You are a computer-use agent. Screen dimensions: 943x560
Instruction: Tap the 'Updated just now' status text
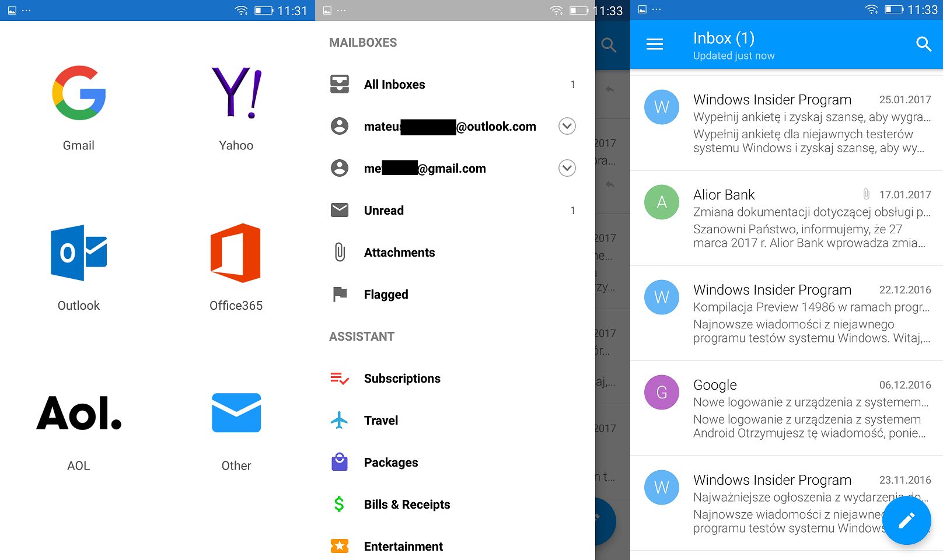734,56
